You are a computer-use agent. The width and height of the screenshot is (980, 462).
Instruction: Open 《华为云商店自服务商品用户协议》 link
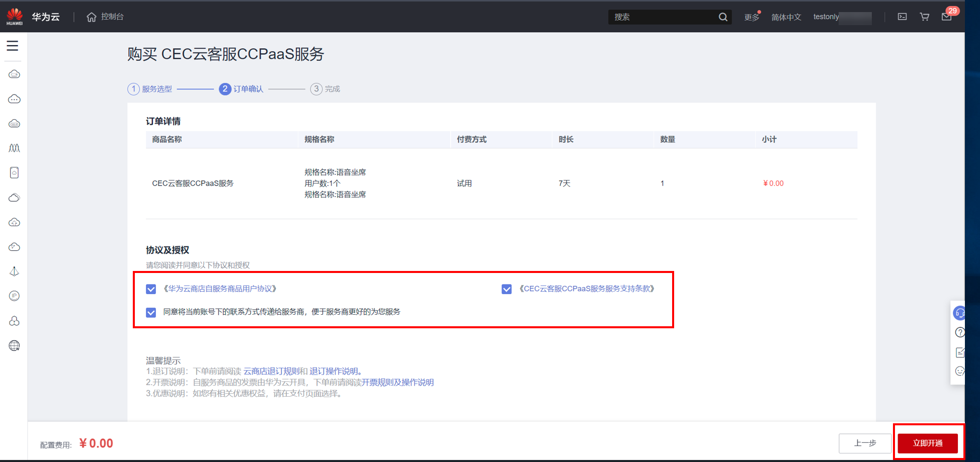click(x=220, y=289)
